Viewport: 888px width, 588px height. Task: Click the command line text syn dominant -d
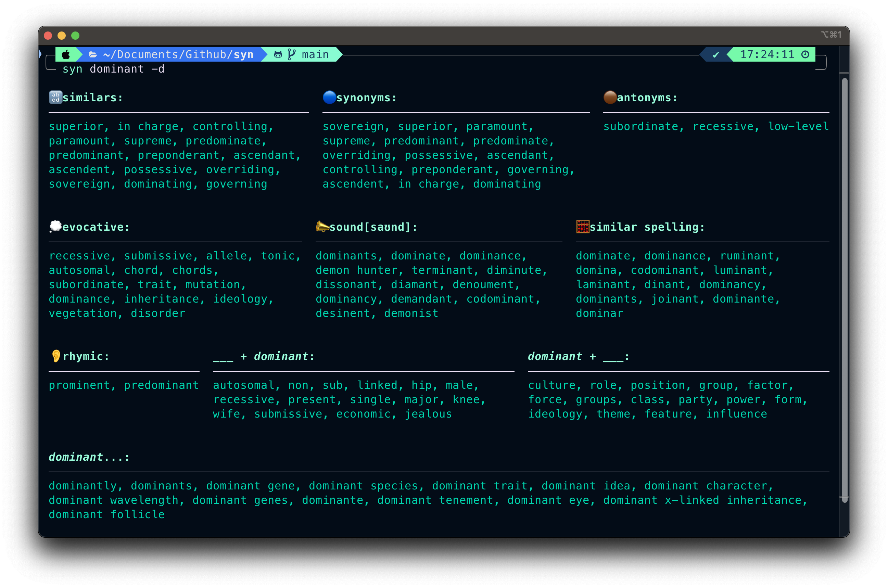click(113, 69)
